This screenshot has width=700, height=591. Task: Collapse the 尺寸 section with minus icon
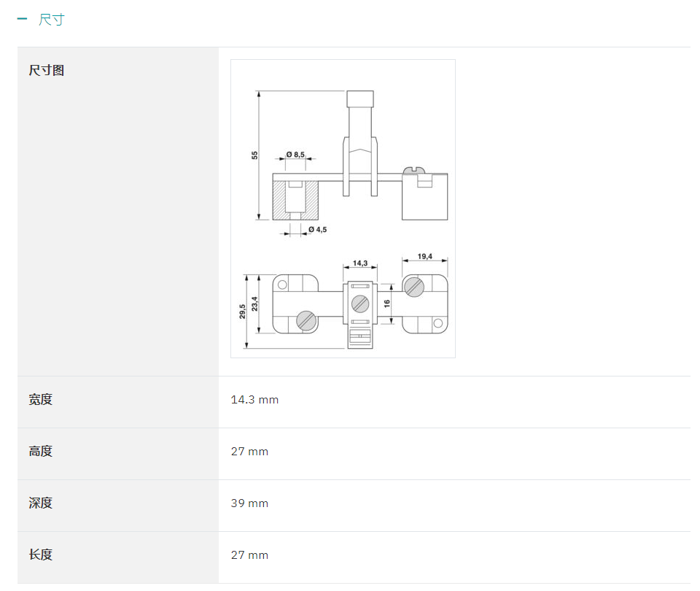pos(22,19)
